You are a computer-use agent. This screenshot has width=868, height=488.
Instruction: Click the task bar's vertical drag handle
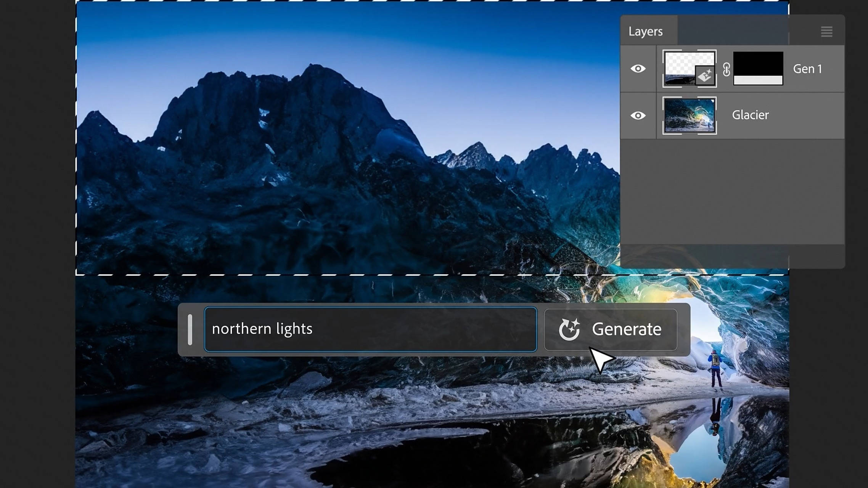point(190,329)
